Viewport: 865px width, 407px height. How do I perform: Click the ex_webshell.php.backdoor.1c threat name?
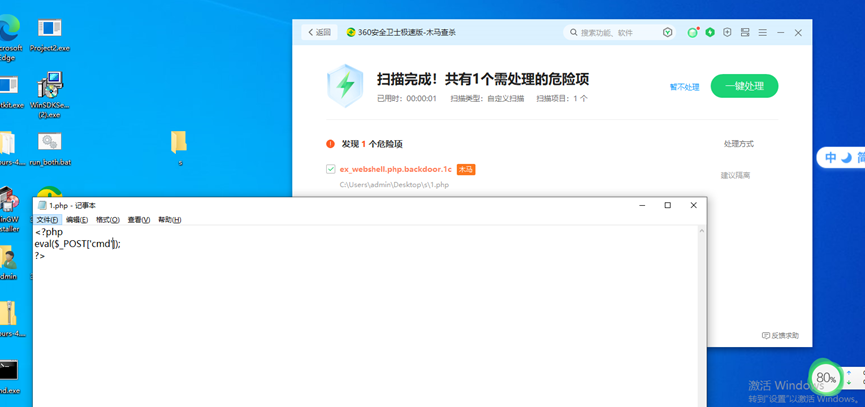click(x=396, y=169)
